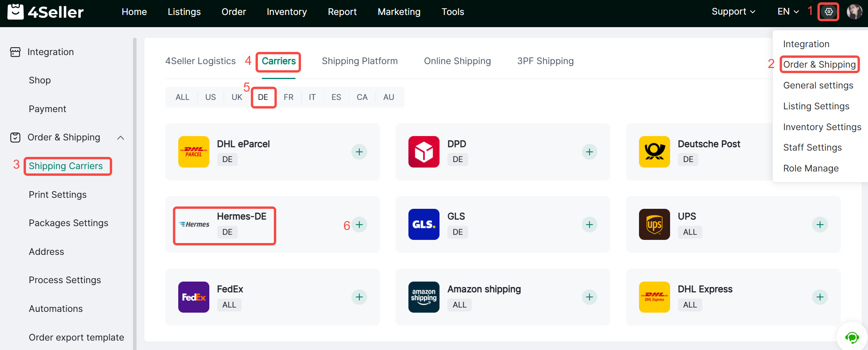Viewport: 868px width, 350px height.
Task: Click the GLS add icon
Action: pyautogui.click(x=589, y=225)
